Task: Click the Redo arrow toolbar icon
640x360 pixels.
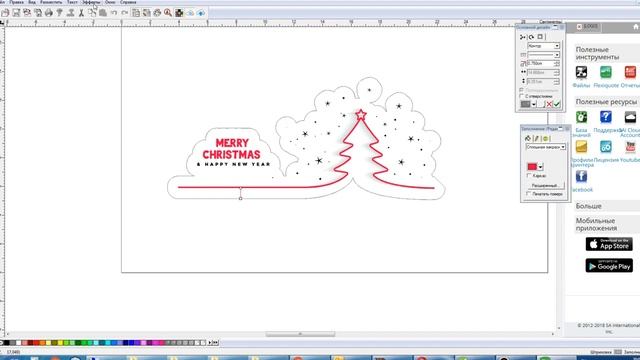Action: 124,13
